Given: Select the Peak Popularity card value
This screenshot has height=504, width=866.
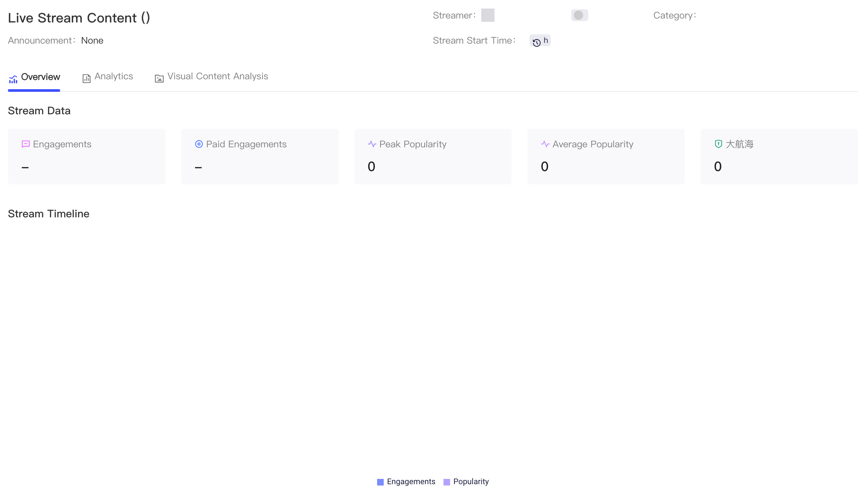Looking at the screenshot, I should (x=372, y=166).
